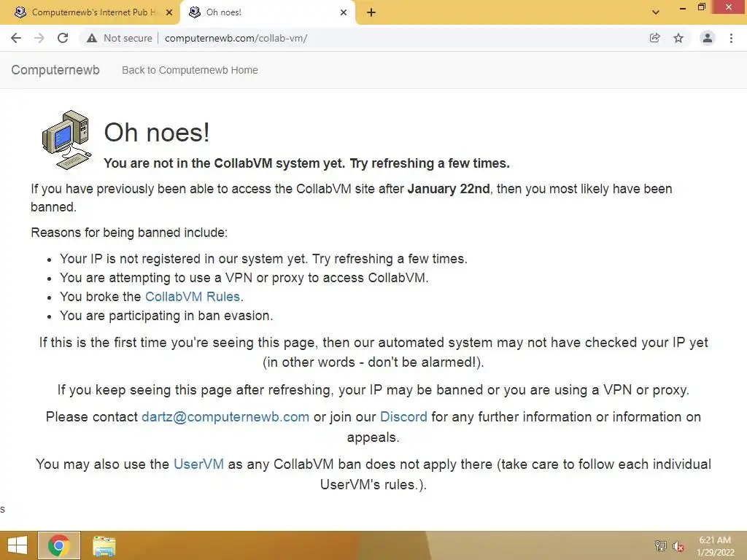747x560 pixels.
Task: Select the Oh noes! tab
Action: tap(267, 12)
